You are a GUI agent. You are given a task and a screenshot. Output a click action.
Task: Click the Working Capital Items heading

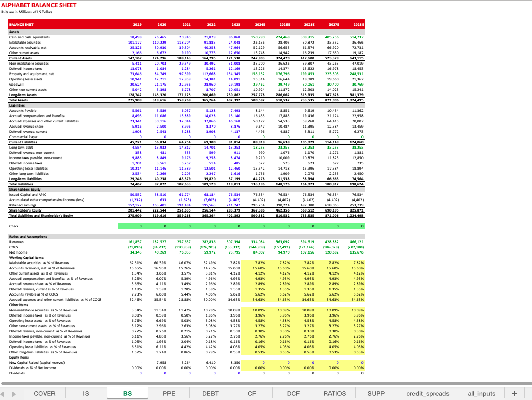coord(26,258)
